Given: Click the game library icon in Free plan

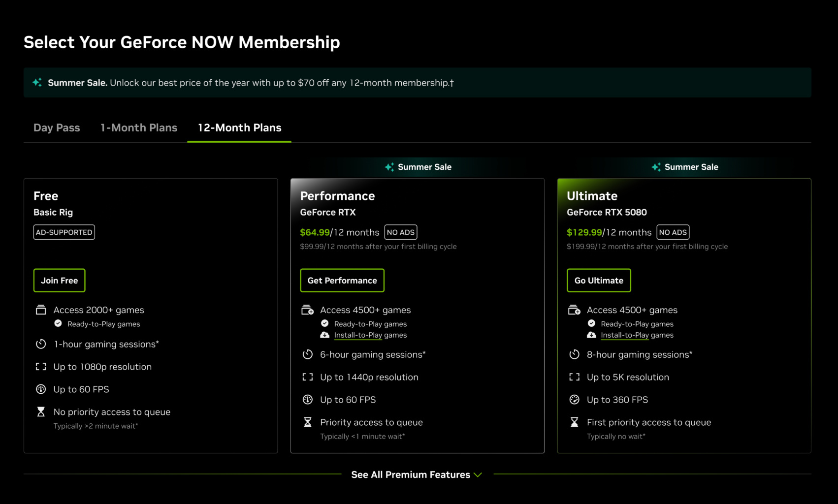Looking at the screenshot, I should pyautogui.click(x=41, y=310).
